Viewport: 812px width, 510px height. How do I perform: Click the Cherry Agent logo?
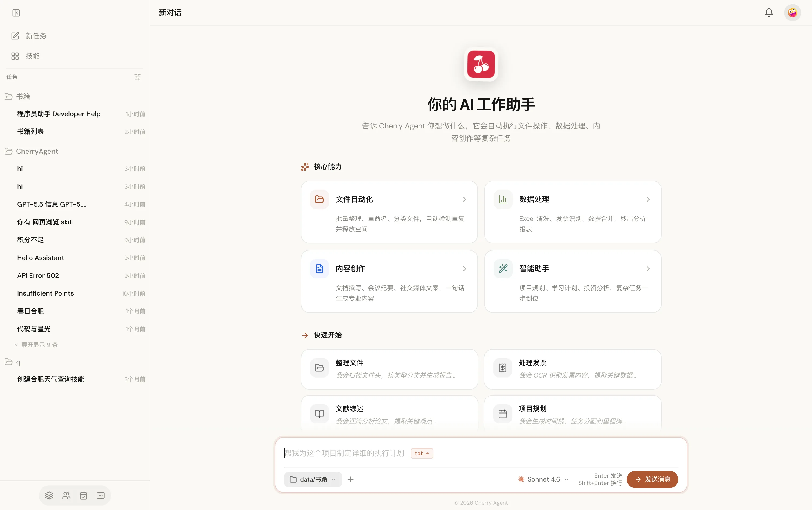click(x=481, y=64)
